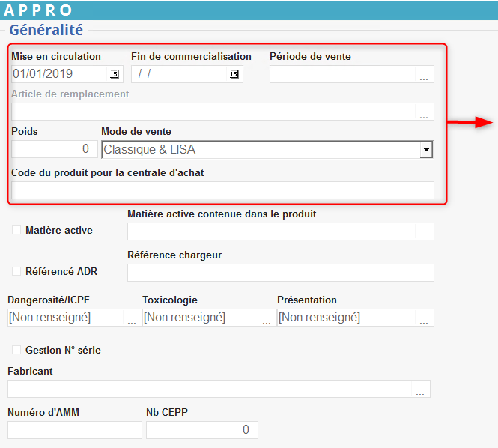
Task: Click the Période de vente browse ellipsis
Action: point(424,75)
